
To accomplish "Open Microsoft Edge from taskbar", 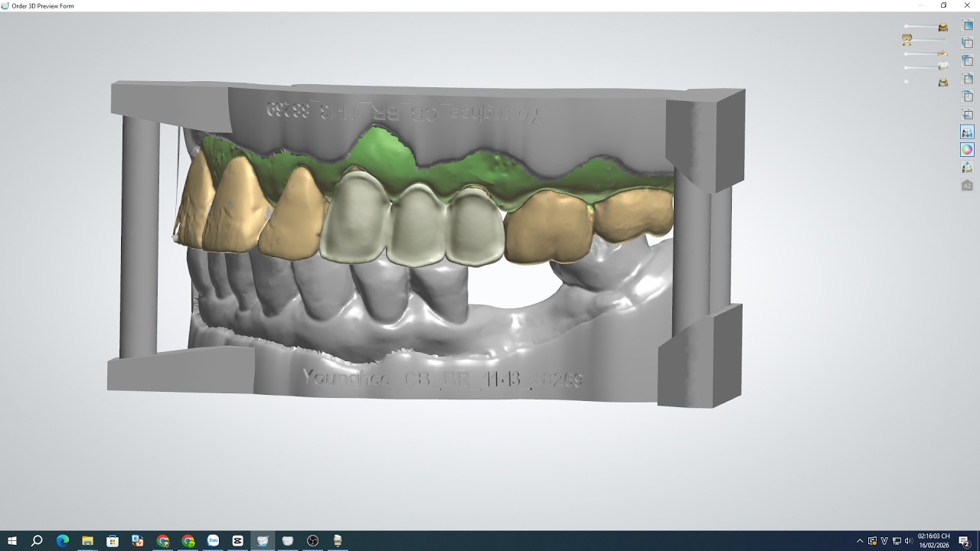I will (x=63, y=541).
